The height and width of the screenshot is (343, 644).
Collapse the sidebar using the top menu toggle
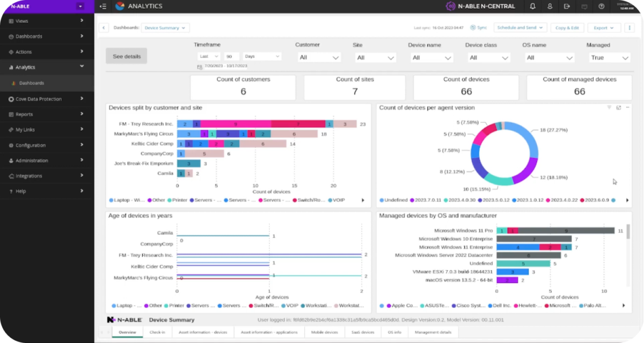point(103,6)
